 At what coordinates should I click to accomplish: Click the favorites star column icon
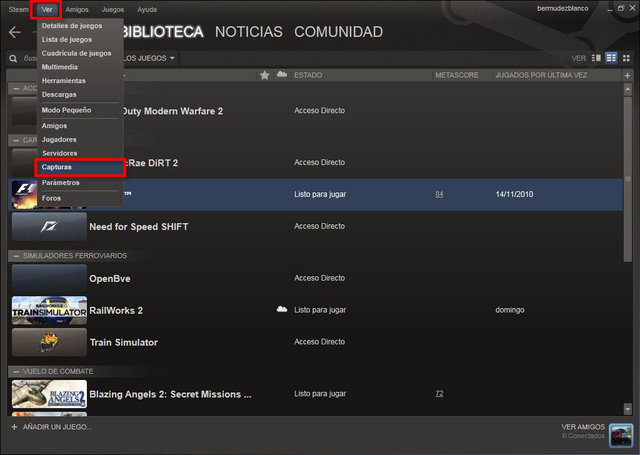tap(265, 75)
